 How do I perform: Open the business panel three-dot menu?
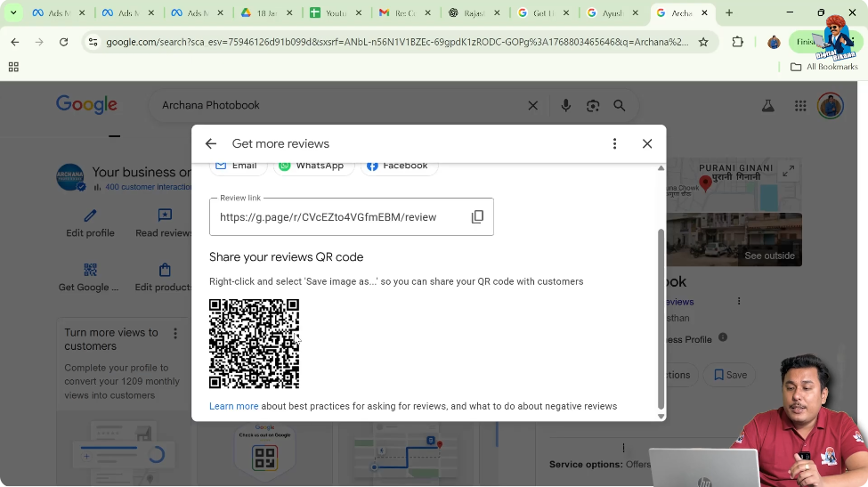(x=738, y=301)
